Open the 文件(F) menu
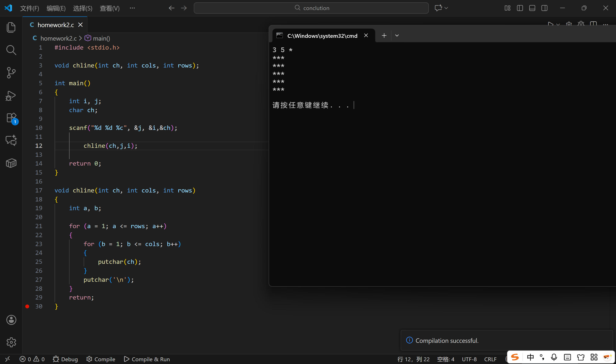The height and width of the screenshot is (364, 616). pyautogui.click(x=30, y=8)
